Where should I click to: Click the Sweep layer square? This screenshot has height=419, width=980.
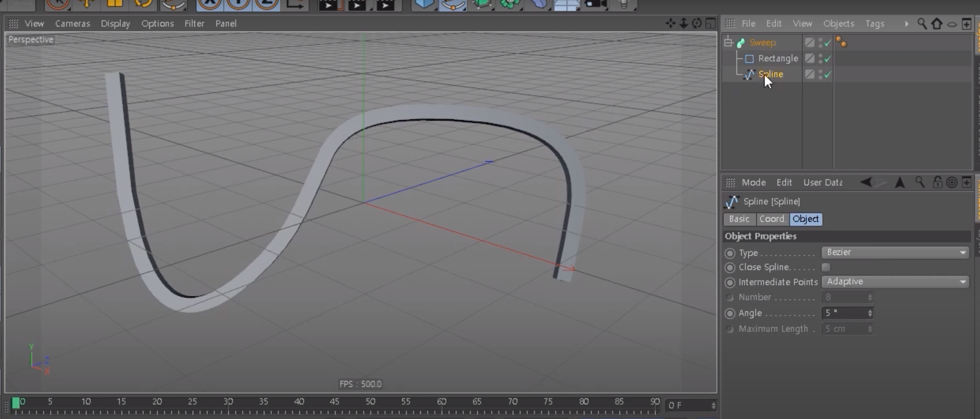point(810,43)
